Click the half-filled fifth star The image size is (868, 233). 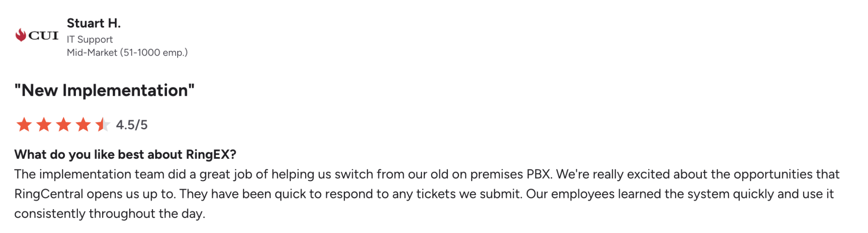click(x=103, y=125)
